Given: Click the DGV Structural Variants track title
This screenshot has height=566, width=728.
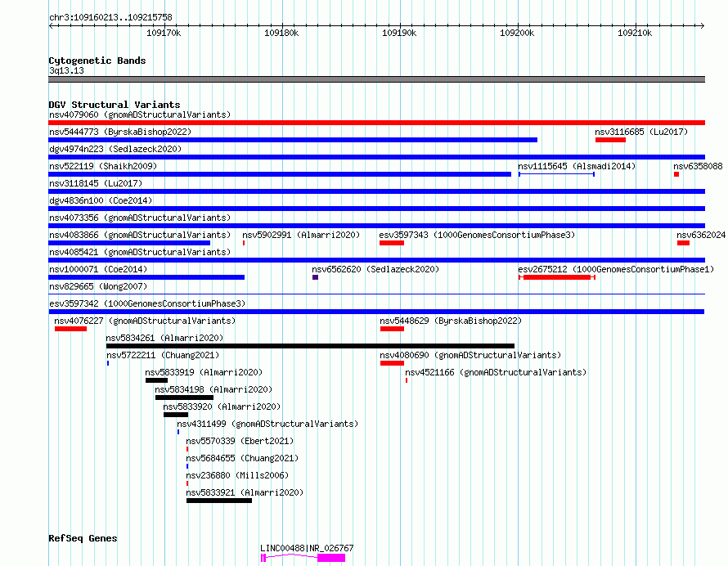Looking at the screenshot, I should click(x=115, y=105).
